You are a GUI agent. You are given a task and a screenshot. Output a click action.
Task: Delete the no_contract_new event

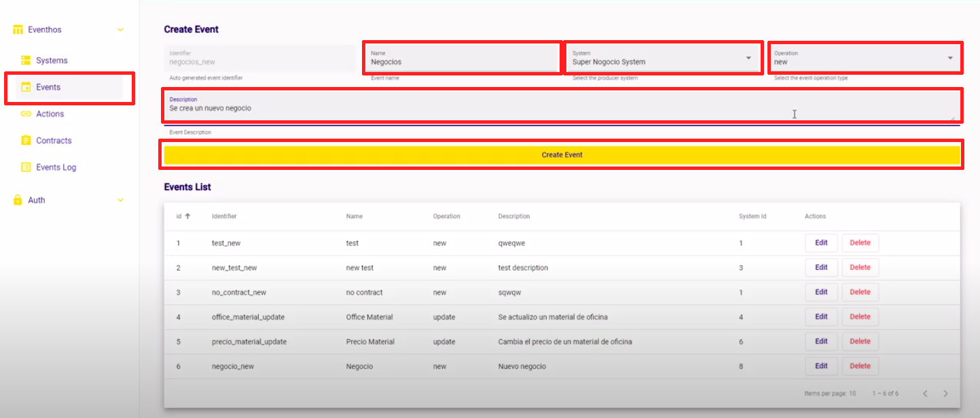tap(860, 292)
